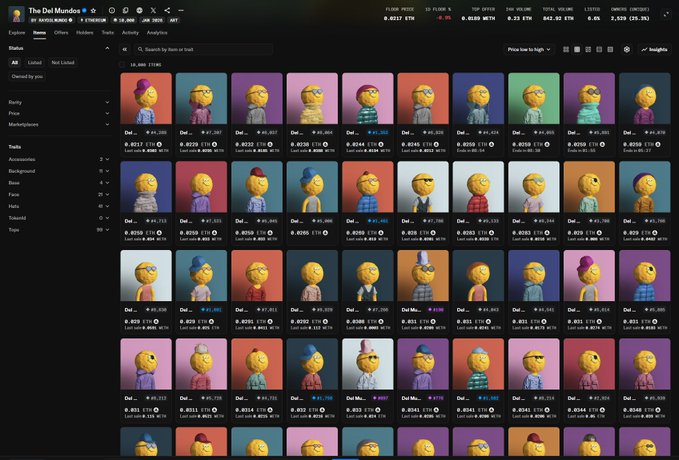Open the Price low to high sort dropdown
The height and width of the screenshot is (460, 679).
point(529,49)
